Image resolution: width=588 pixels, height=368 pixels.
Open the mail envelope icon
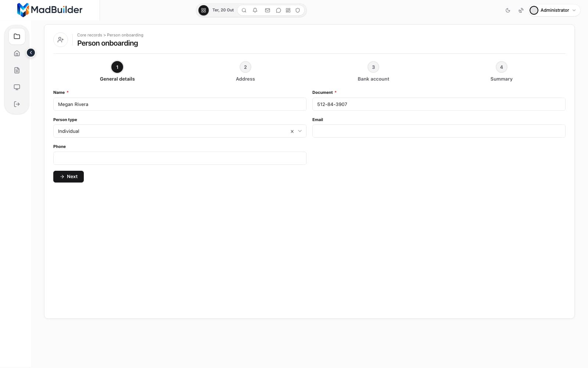click(268, 10)
